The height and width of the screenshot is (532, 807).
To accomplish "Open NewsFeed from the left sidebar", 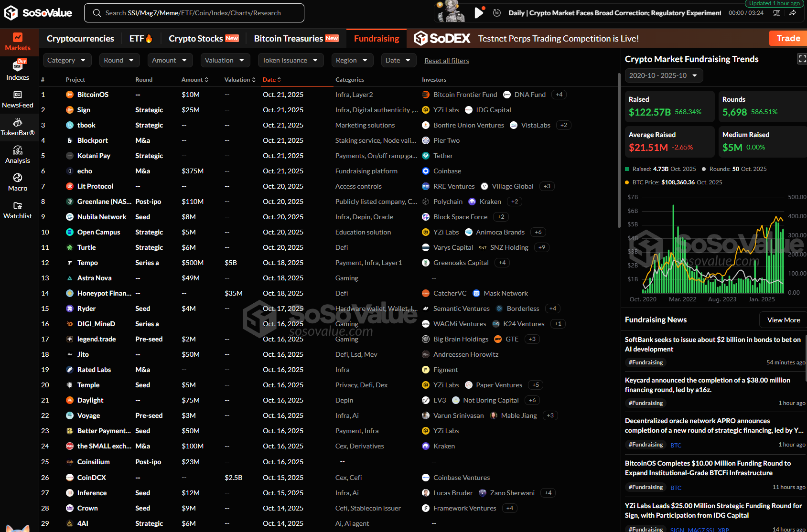I will tap(18, 99).
